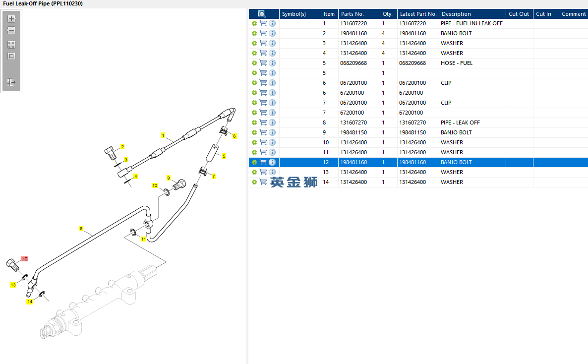The height and width of the screenshot is (364, 588).
Task: Click gear icon for HOSE - FUEL row
Action: (254, 63)
